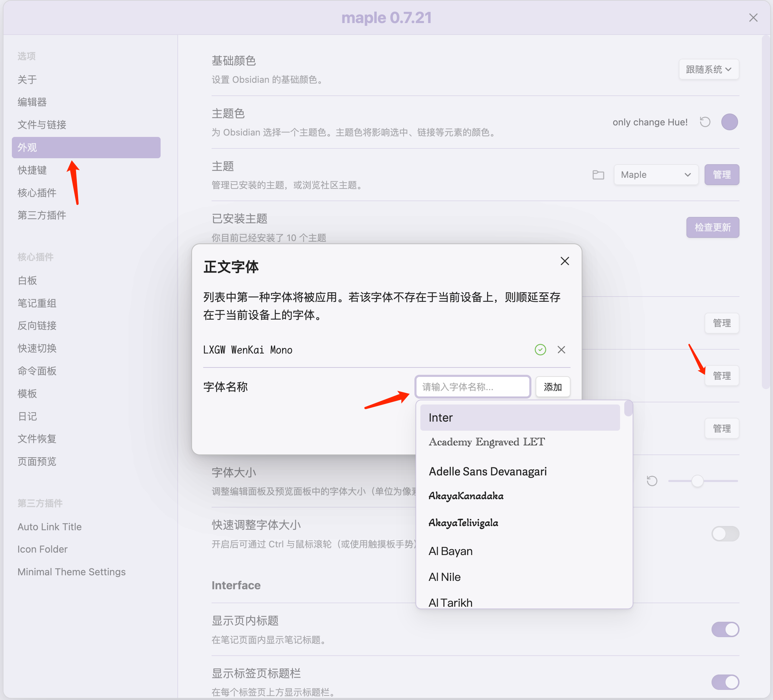773x700 pixels.
Task: Reset font size with the restore icon
Action: (x=652, y=481)
